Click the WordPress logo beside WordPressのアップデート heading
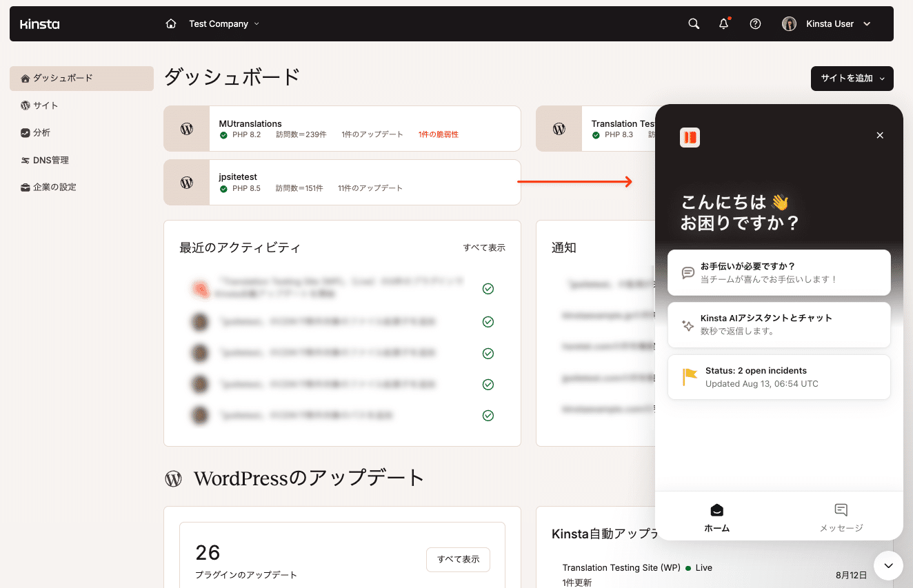Viewport: 913px width, 588px height. [173, 478]
